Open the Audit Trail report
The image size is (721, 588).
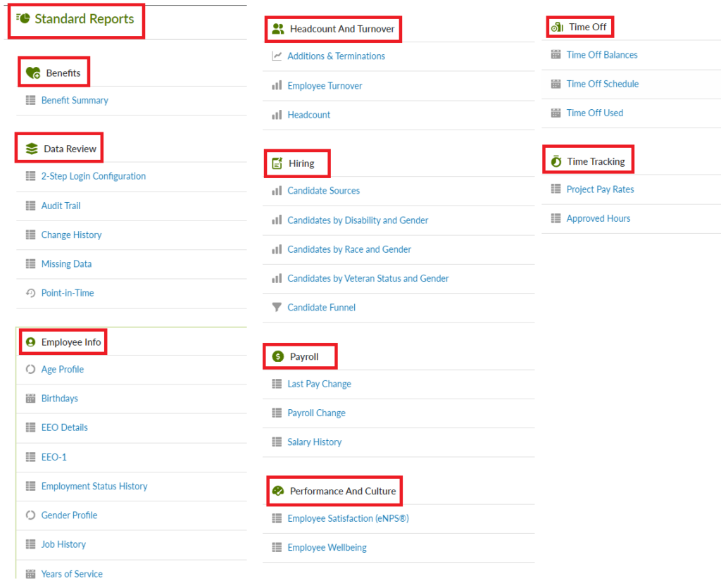click(x=60, y=205)
